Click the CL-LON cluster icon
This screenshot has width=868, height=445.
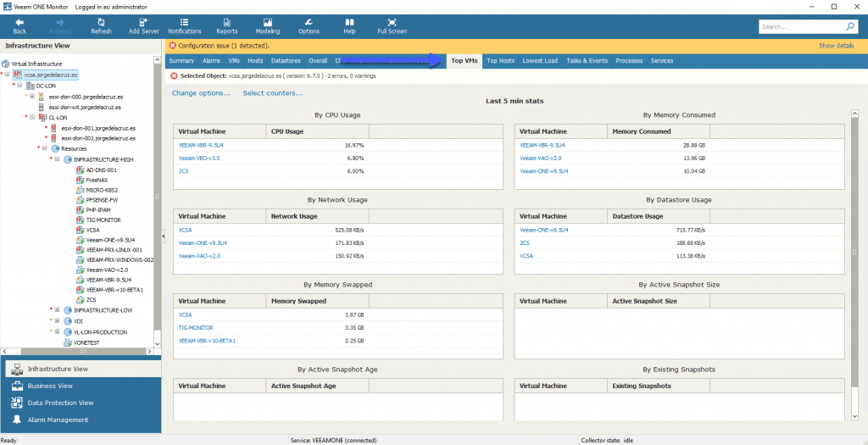point(42,117)
